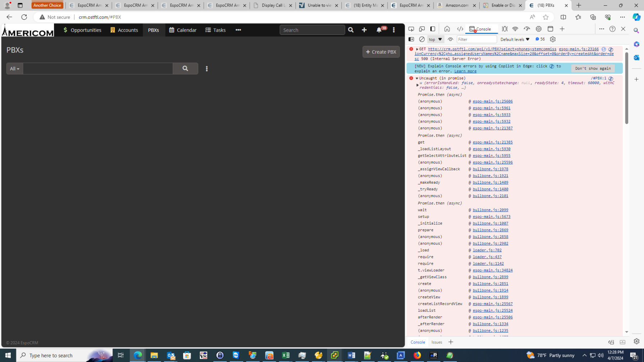Toggle the device emulation icon in DevTools
Image resolution: width=644 pixels, height=362 pixels.
pyautogui.click(x=422, y=29)
